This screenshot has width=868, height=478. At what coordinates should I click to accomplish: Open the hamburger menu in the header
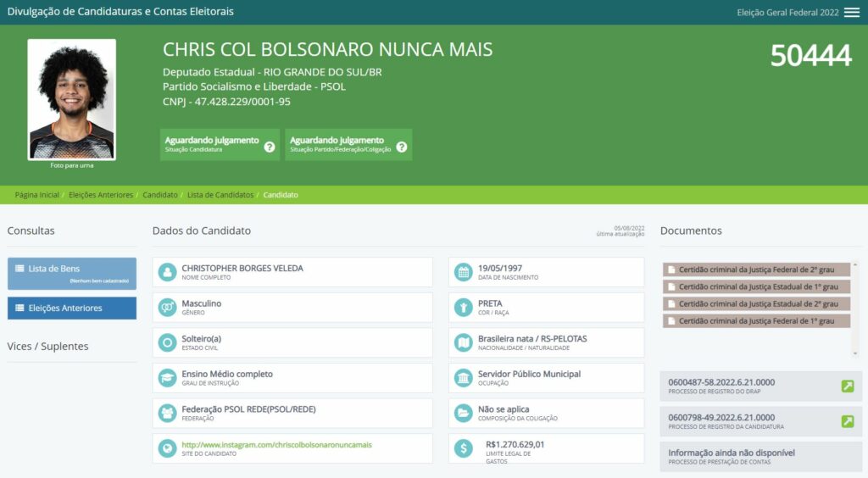click(x=851, y=13)
